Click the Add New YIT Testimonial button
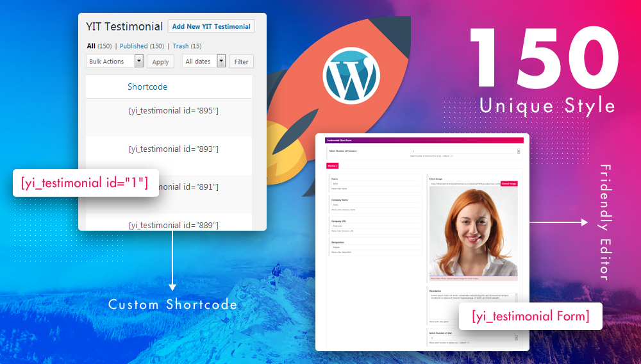The height and width of the screenshot is (364, 641). [x=212, y=26]
